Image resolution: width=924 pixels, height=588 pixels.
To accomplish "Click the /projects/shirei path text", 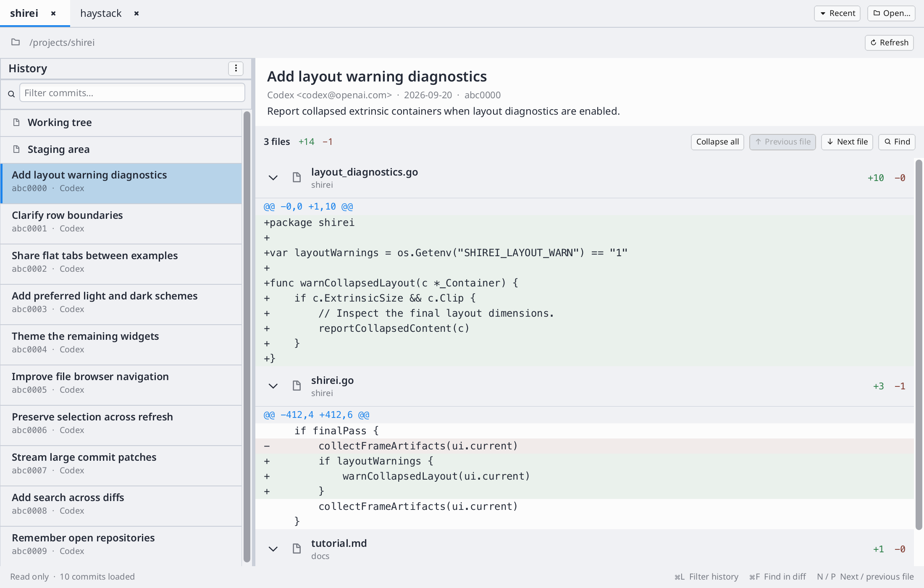I will coord(62,42).
